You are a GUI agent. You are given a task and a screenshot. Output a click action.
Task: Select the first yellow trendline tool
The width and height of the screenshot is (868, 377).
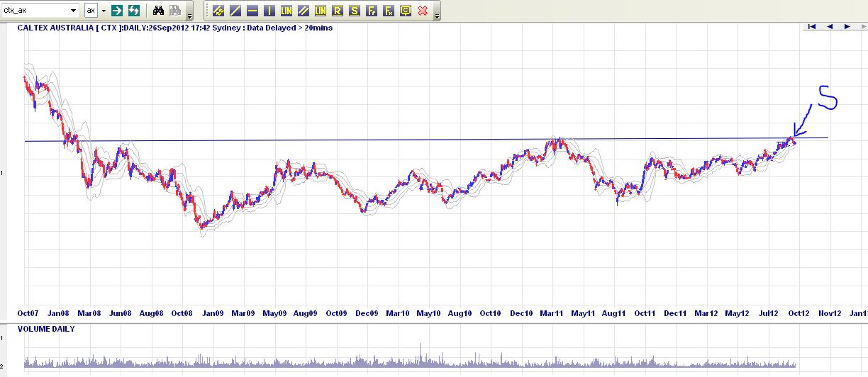pos(218,11)
